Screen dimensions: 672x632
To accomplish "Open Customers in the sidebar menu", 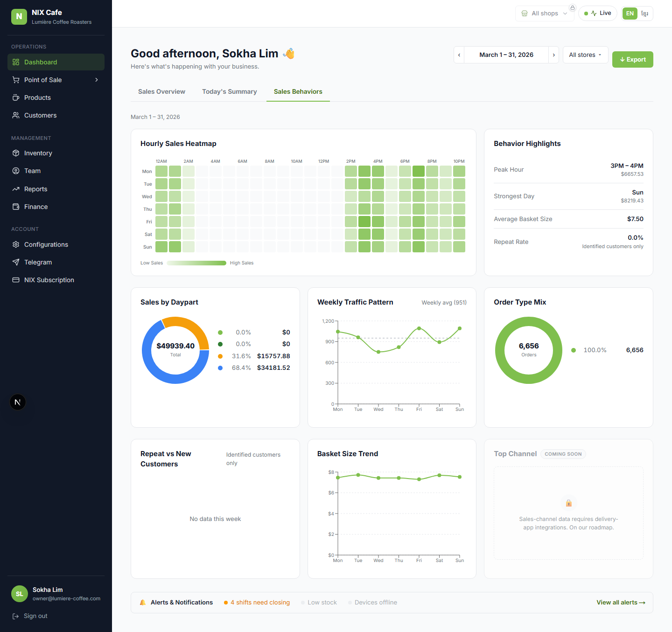I will coord(56,115).
